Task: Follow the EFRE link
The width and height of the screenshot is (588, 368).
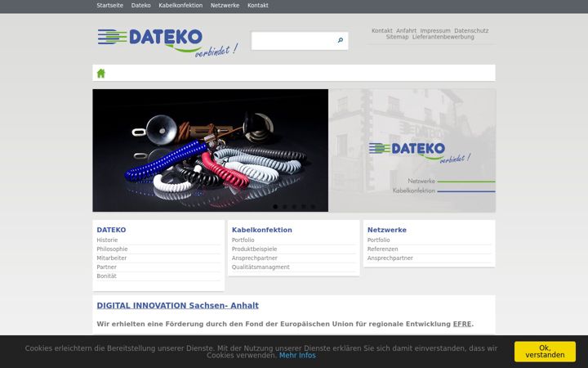Action: pyautogui.click(x=462, y=324)
